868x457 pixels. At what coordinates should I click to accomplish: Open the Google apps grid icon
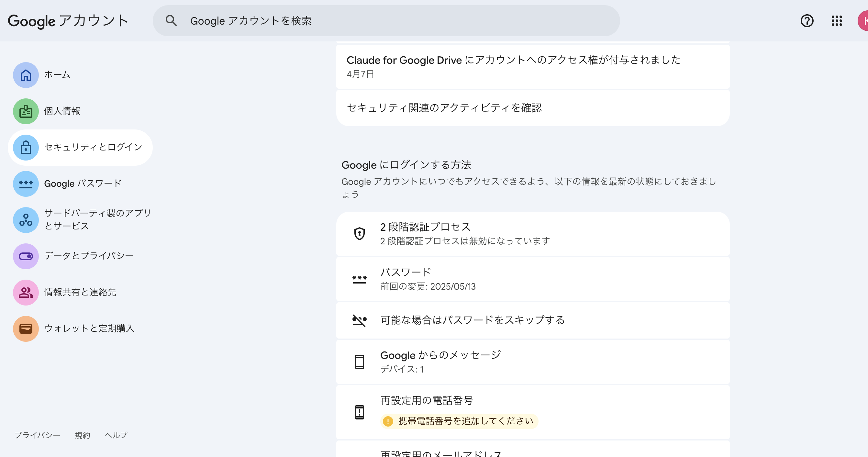pos(837,21)
